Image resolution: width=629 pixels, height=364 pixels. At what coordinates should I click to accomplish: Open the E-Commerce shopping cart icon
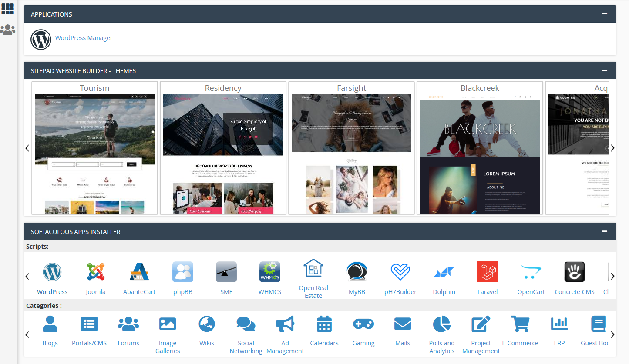click(x=520, y=324)
